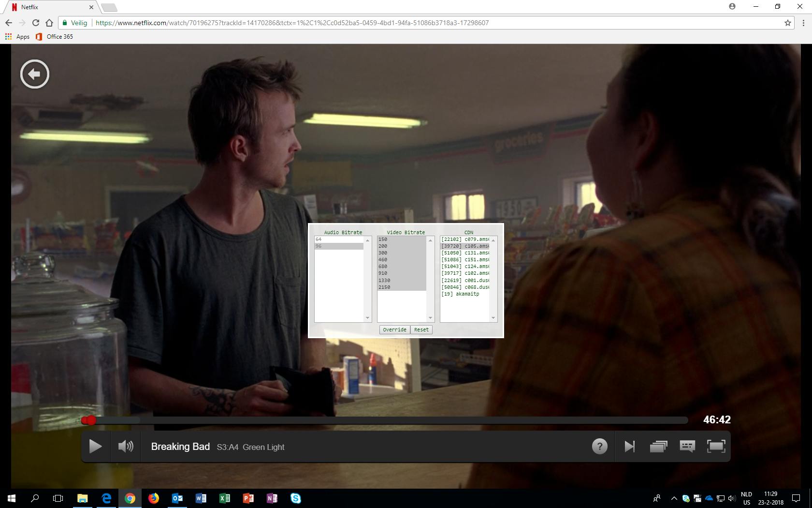
Task: Open Task View on taskbar
Action: click(58, 498)
